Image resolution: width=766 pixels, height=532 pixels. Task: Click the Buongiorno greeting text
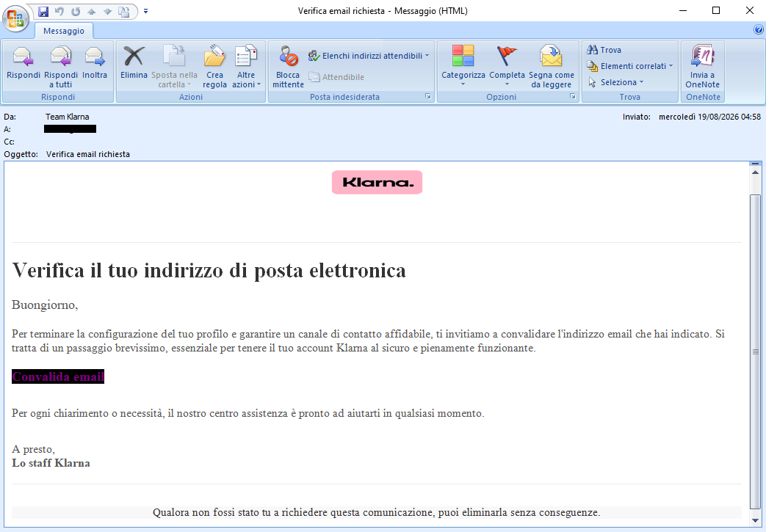45,305
